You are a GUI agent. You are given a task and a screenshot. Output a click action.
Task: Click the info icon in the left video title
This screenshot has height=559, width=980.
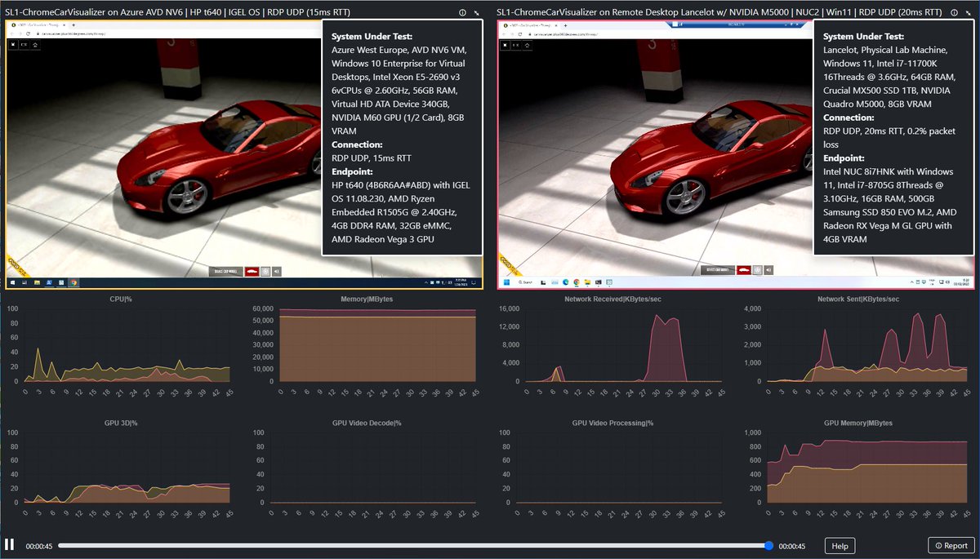pos(463,13)
